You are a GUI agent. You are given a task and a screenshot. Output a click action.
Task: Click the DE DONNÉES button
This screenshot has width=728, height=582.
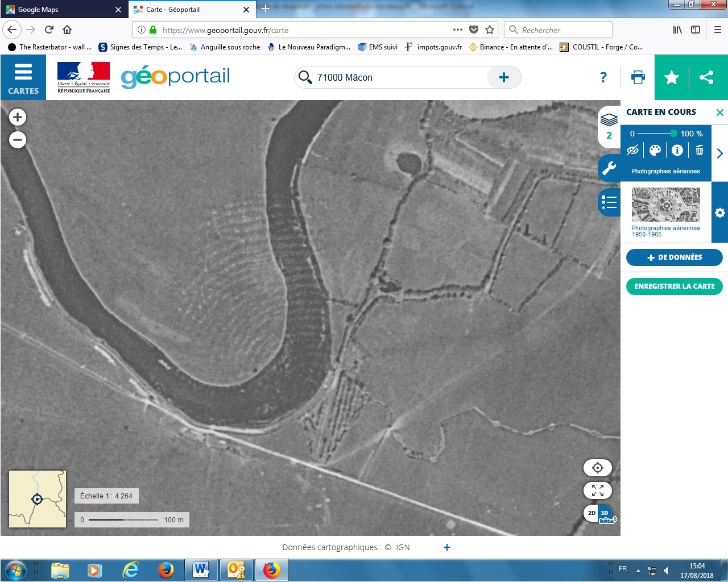tap(675, 257)
